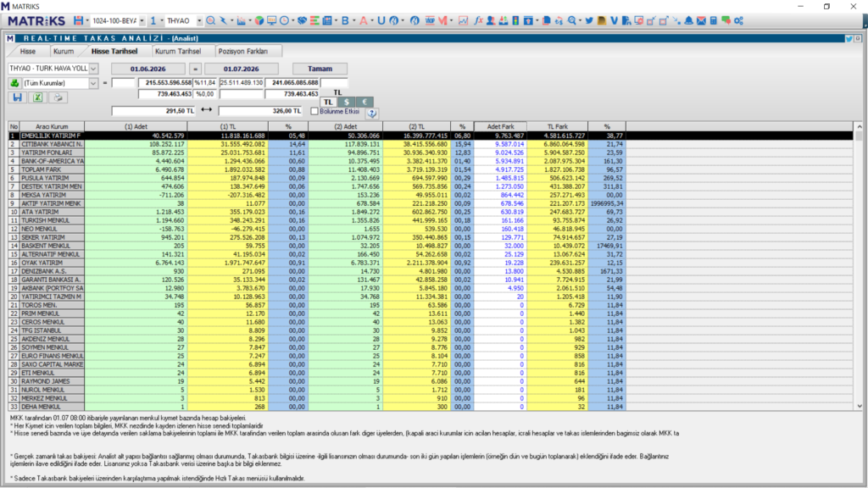The height and width of the screenshot is (488, 868).
Task: Open dropdown arrow beside bar chart icon
Action: (250, 20)
